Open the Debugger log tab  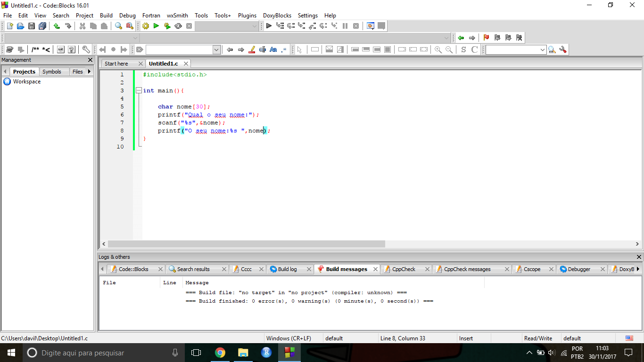pyautogui.click(x=579, y=269)
